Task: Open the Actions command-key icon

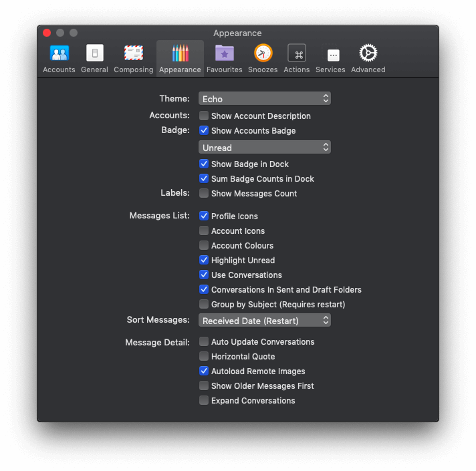Action: coord(297,53)
